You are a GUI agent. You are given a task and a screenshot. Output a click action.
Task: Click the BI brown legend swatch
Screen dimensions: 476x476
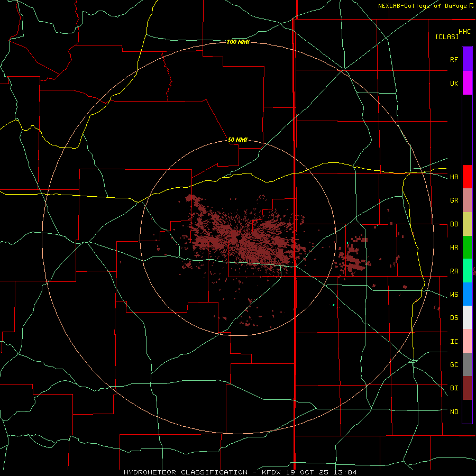point(467,388)
